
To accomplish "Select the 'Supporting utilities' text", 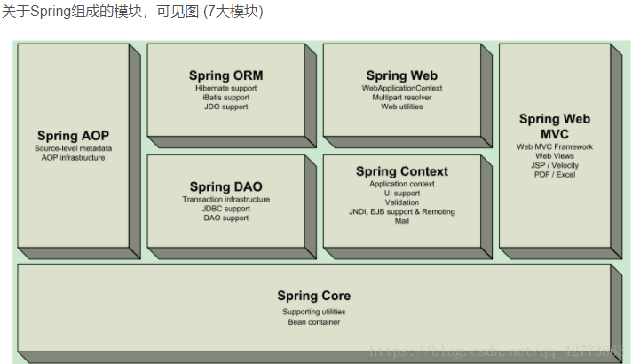I will [314, 312].
